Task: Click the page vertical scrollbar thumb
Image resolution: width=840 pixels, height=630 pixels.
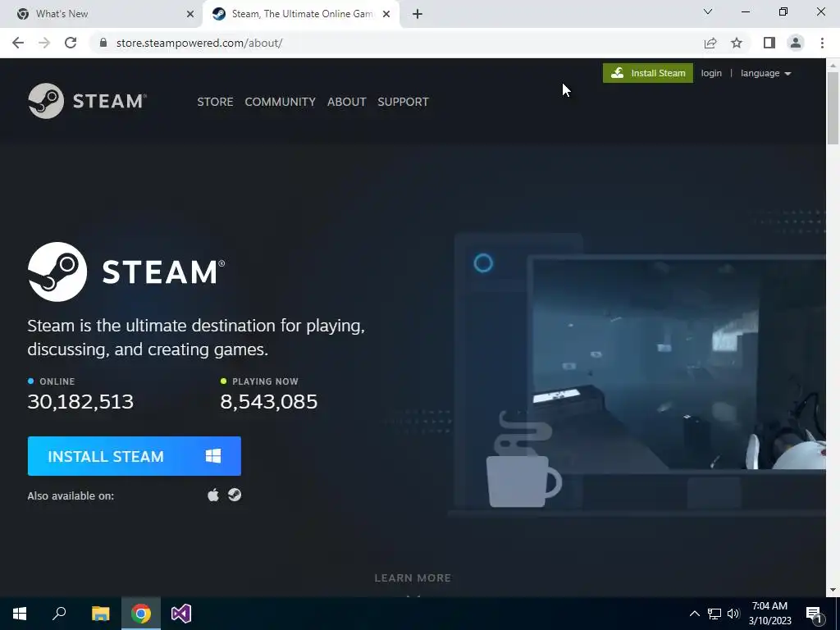Action: pyautogui.click(x=833, y=108)
